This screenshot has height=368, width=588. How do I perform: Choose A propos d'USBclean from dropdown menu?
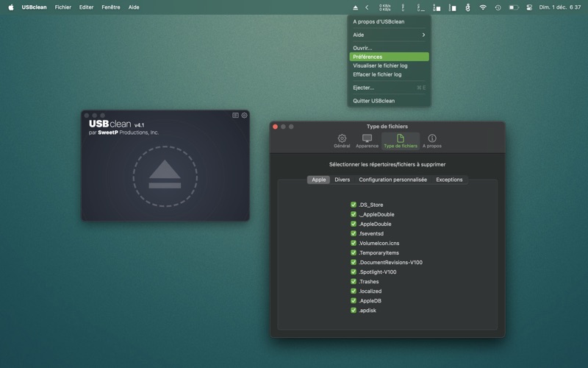390,22
